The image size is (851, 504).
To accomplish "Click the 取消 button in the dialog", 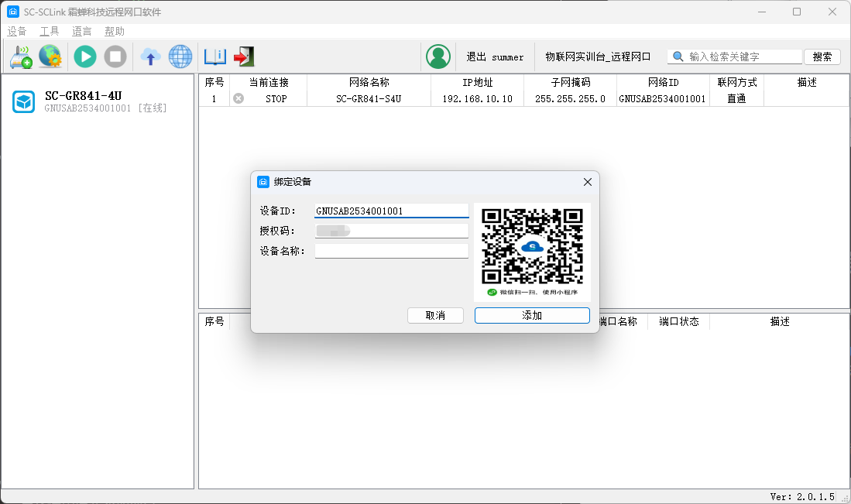I will click(x=435, y=316).
